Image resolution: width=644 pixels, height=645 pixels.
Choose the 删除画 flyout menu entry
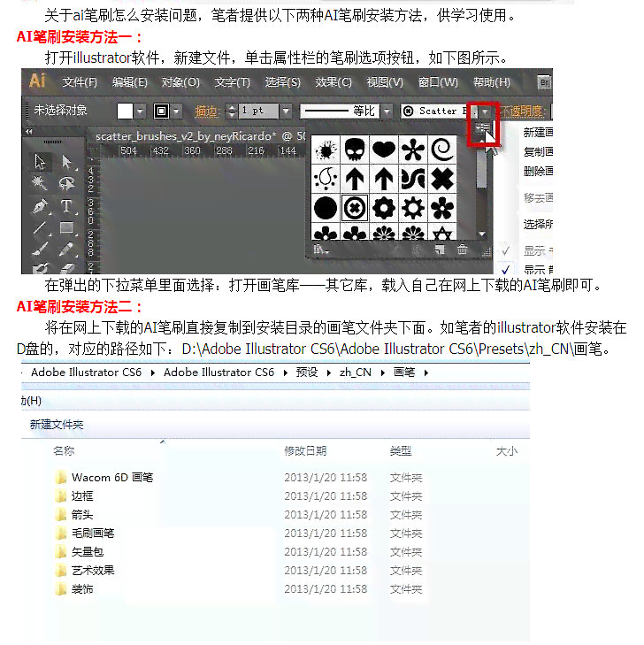pos(538,171)
